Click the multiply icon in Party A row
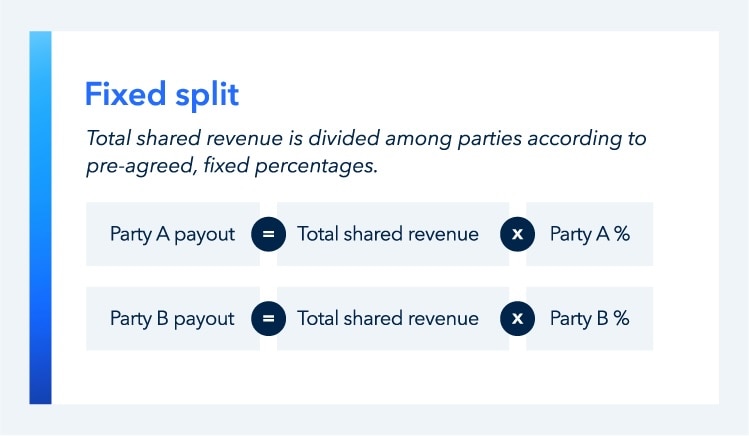Image resolution: width=749 pixels, height=436 pixels. tap(517, 234)
